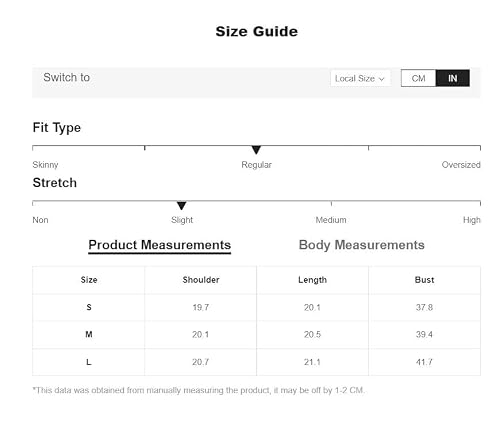Click the Bust column header
The image size is (500, 424).
(x=424, y=280)
